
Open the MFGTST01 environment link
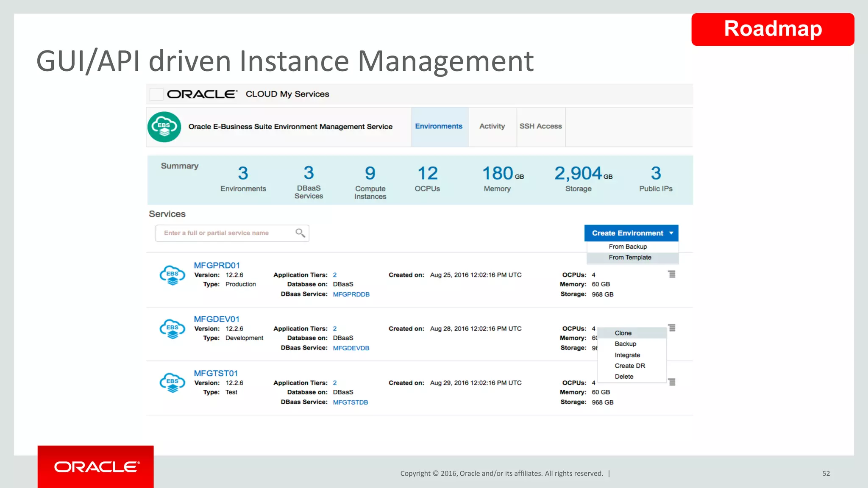point(216,374)
